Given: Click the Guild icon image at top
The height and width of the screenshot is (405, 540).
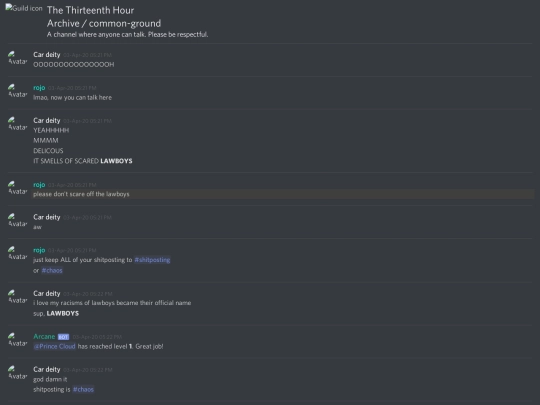Looking at the screenshot, I should pyautogui.click(x=24, y=8).
